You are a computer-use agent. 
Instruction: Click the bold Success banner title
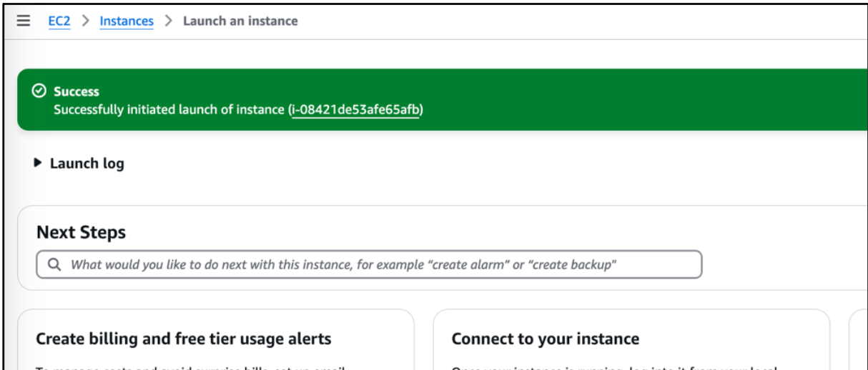tap(77, 91)
